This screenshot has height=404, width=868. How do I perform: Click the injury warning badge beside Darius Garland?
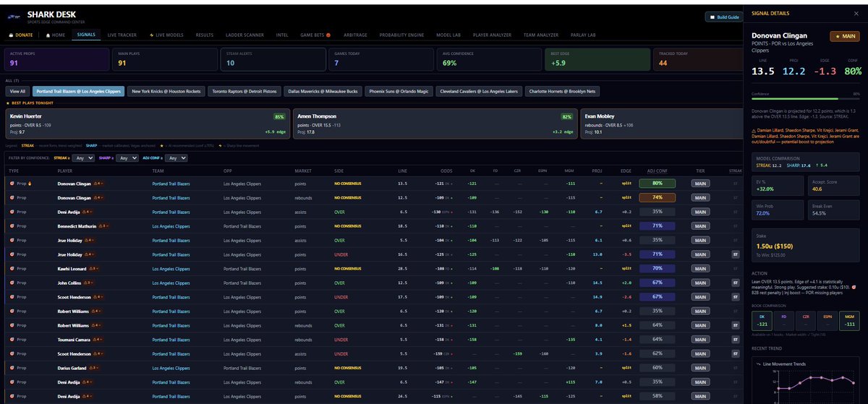93,367
